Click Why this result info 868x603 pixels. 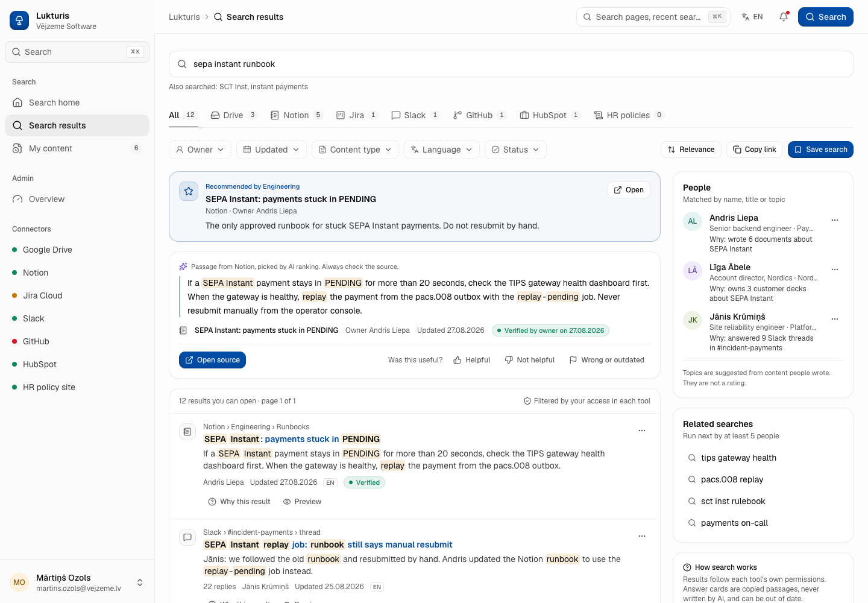[239, 502]
